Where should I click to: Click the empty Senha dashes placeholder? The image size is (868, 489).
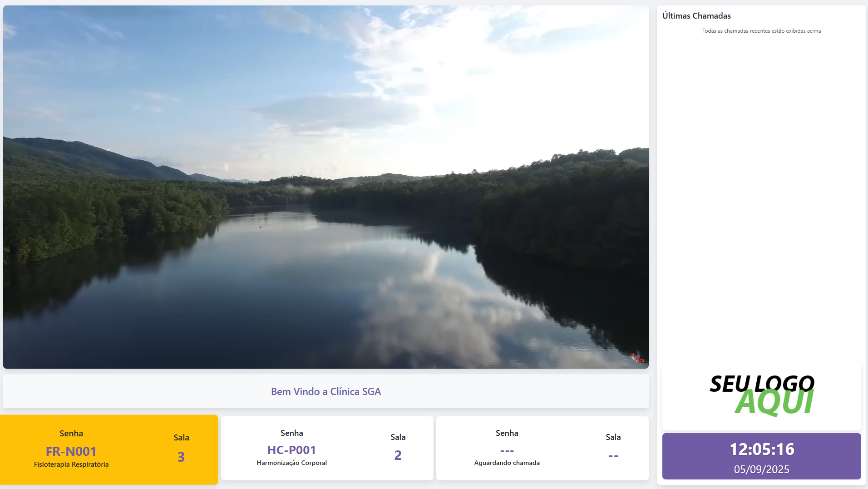click(x=507, y=451)
